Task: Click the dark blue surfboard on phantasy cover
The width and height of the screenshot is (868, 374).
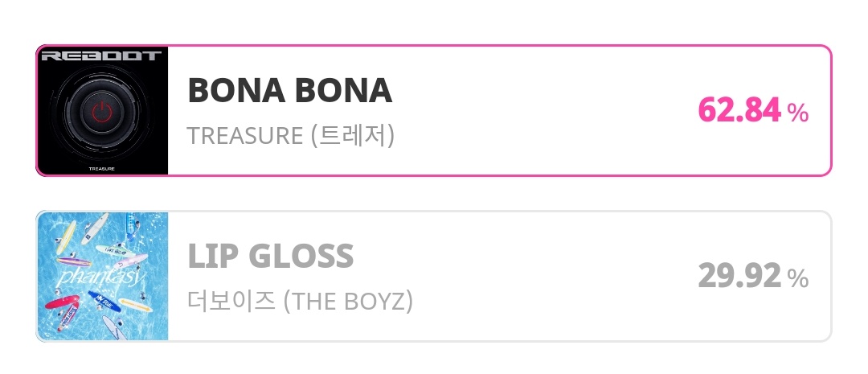Action: tap(104, 298)
